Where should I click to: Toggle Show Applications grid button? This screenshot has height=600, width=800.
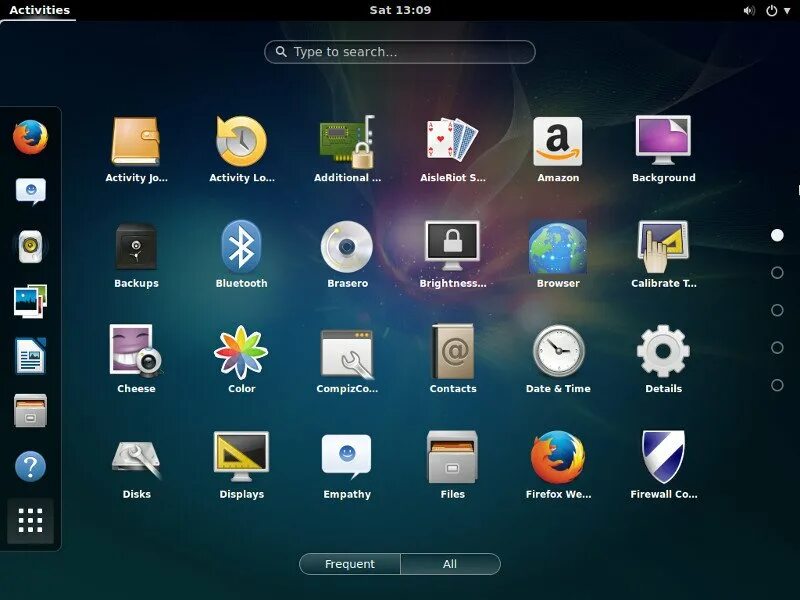coord(31,520)
